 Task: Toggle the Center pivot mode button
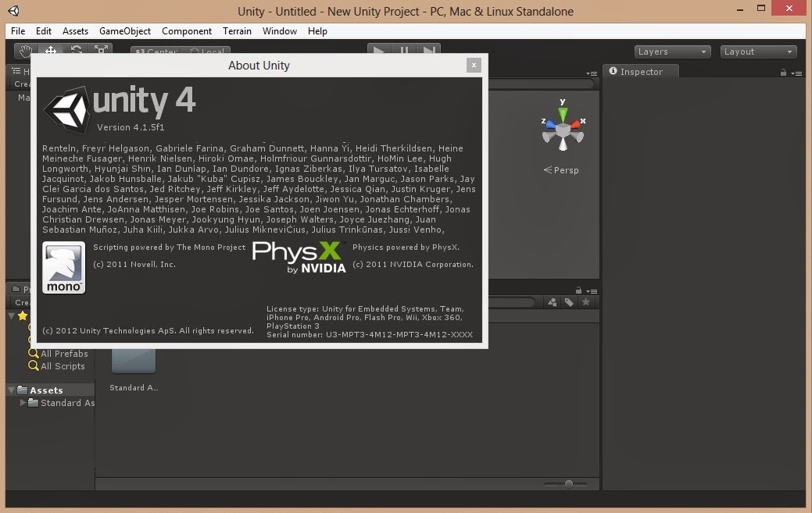coord(156,52)
